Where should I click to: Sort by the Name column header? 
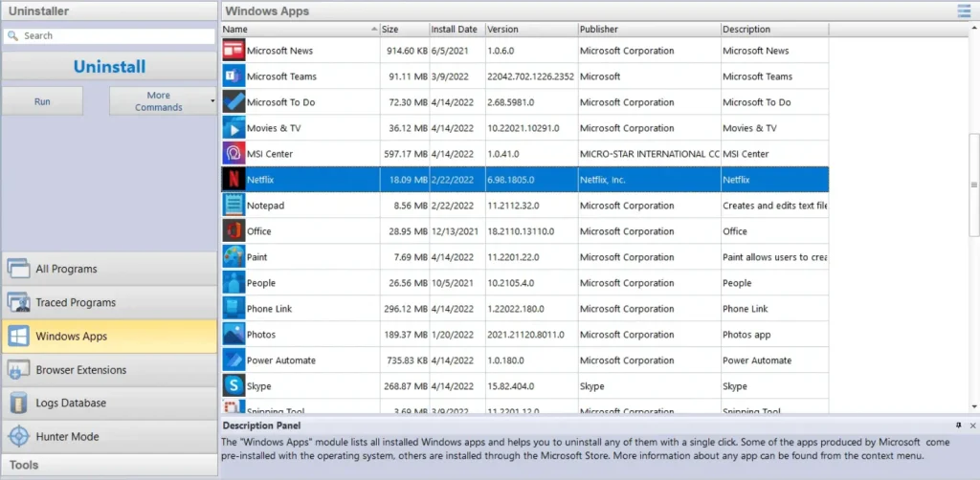coord(301,30)
